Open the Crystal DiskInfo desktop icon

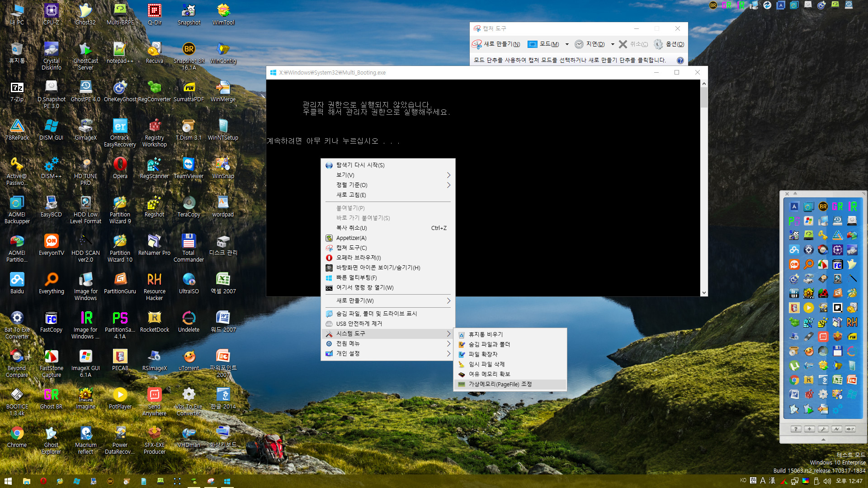(x=51, y=56)
